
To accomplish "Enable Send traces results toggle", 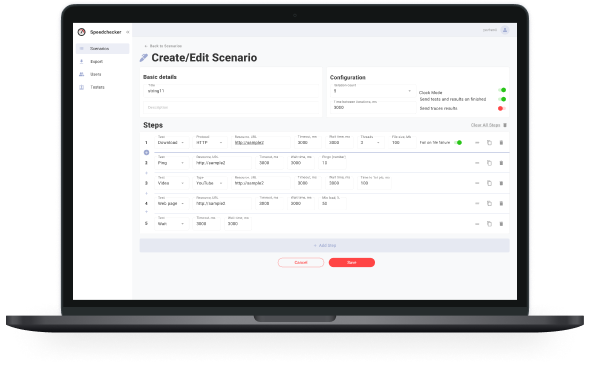I will (x=502, y=108).
